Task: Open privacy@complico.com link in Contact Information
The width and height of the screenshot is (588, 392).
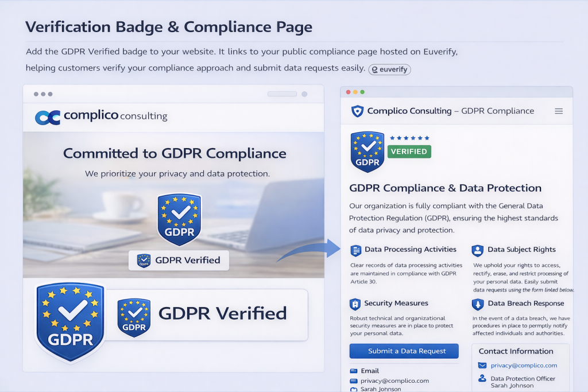Action: click(x=524, y=366)
